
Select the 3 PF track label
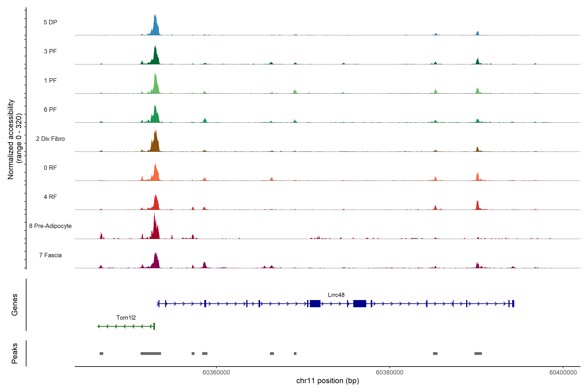(x=50, y=51)
